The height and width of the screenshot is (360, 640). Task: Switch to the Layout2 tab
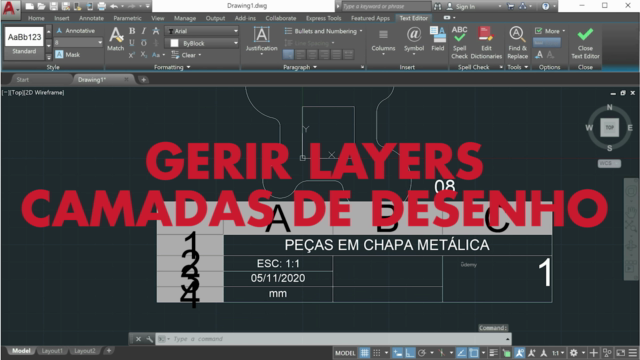click(84, 351)
